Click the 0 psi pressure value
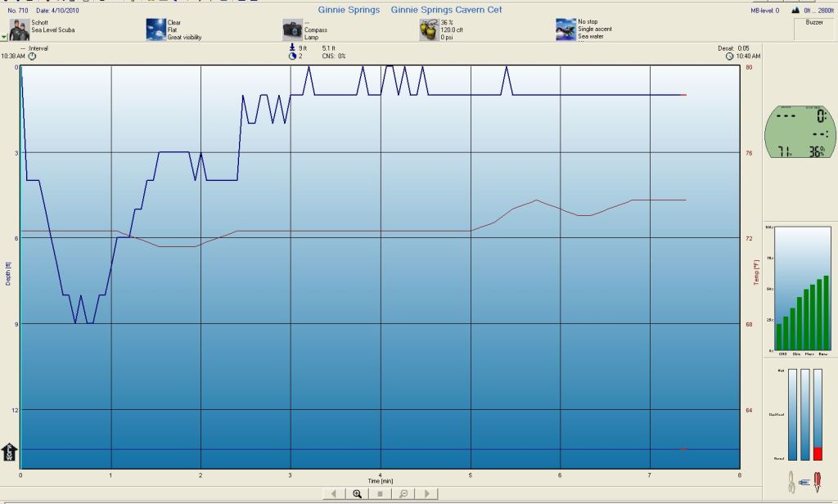Screen dimensions: 838x504 pos(447,37)
